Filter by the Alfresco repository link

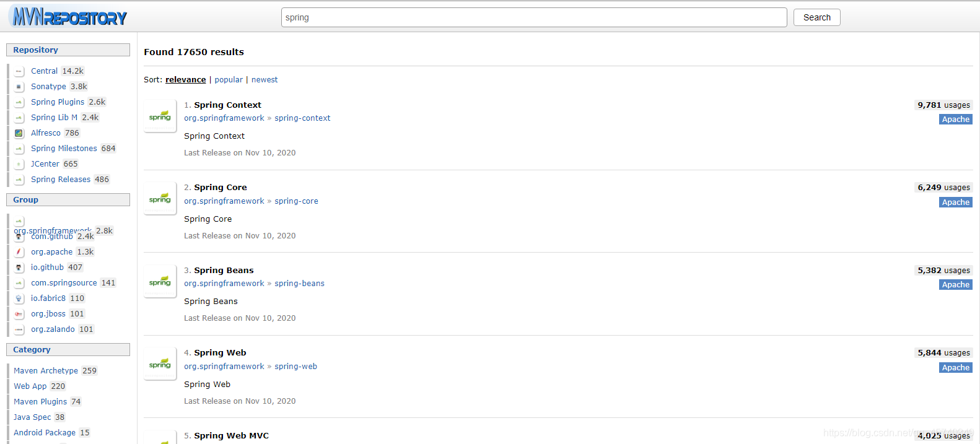tap(46, 133)
